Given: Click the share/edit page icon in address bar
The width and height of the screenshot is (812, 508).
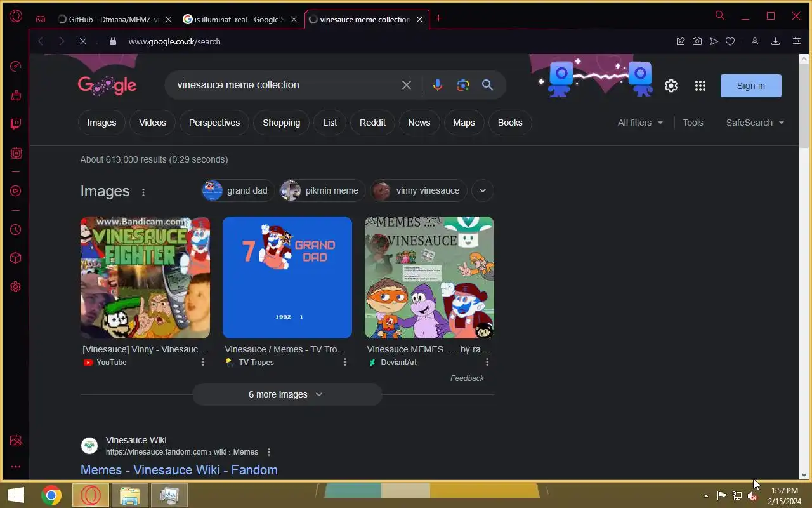Looking at the screenshot, I should (x=681, y=41).
